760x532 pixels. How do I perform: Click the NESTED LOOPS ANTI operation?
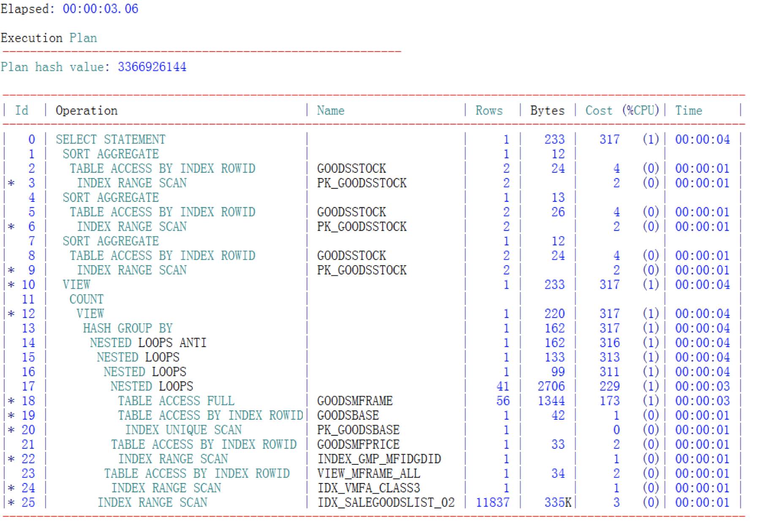point(148,343)
